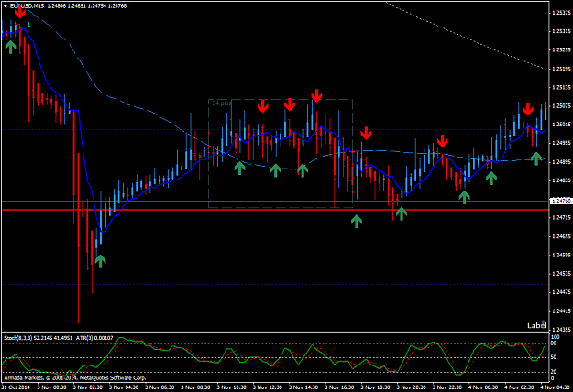Viewport: 573px width, 392px height.
Task: Click the ATR(3) 0.00107 indicator readout
Action: (94, 338)
